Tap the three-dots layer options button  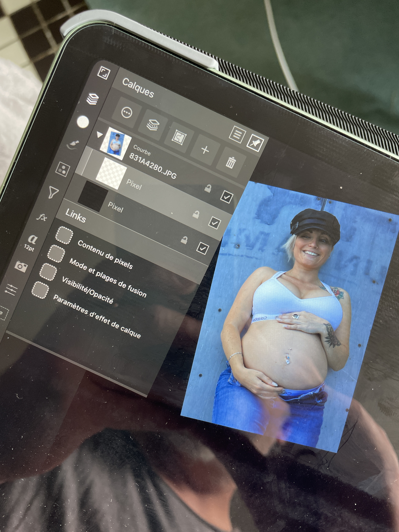point(127,112)
